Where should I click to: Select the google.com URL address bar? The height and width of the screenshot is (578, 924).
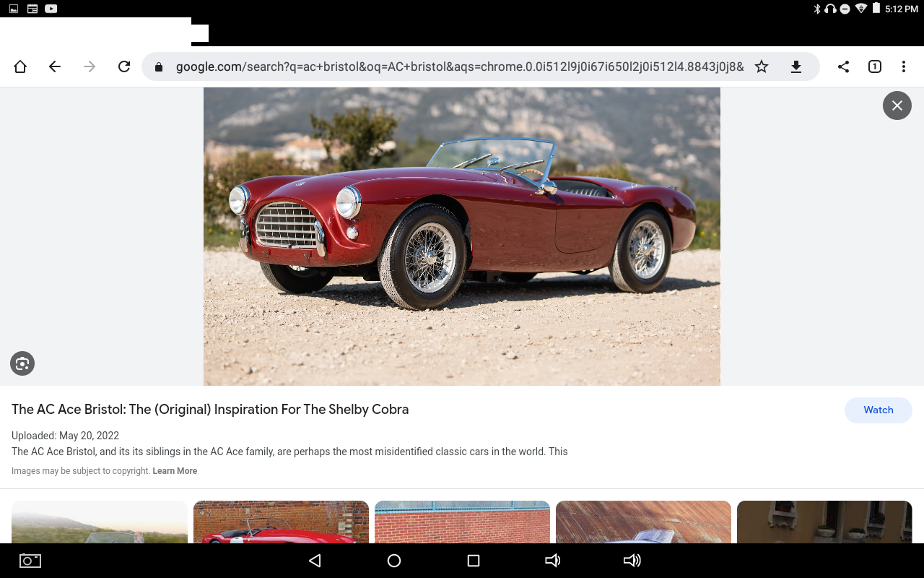pyautogui.click(x=459, y=66)
